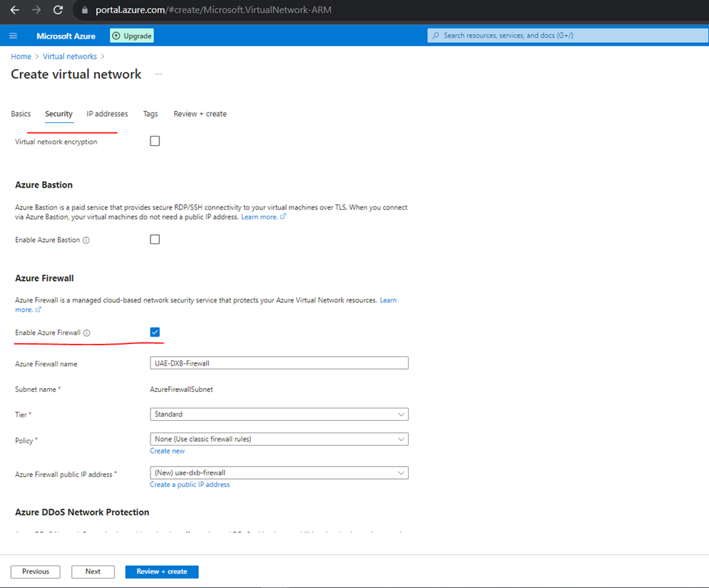Switch to the IP addresses tab
This screenshot has height=588, width=709.
tap(107, 114)
